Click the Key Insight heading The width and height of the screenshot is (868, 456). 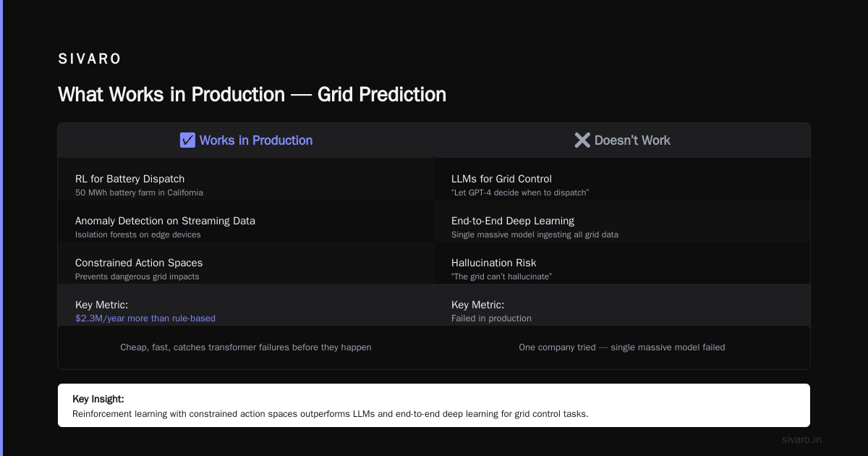[98, 399]
